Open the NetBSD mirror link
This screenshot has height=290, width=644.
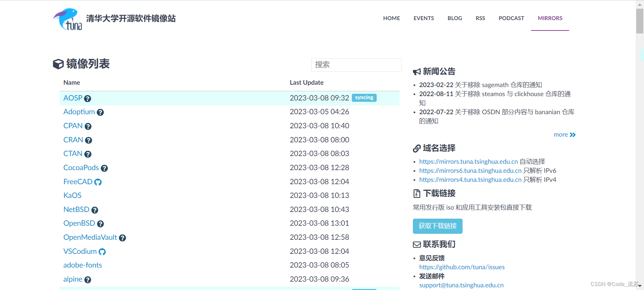coord(76,209)
